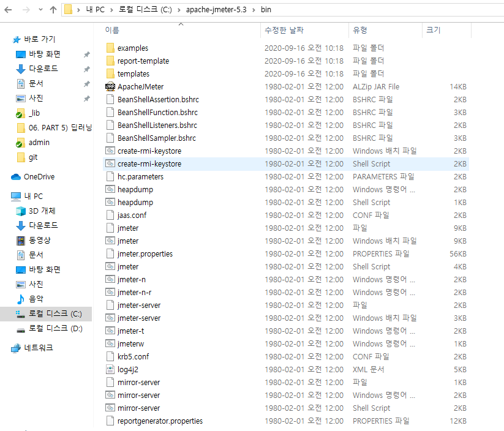
Task: Open 음악 folder under 내 PC
Action: coord(29,299)
